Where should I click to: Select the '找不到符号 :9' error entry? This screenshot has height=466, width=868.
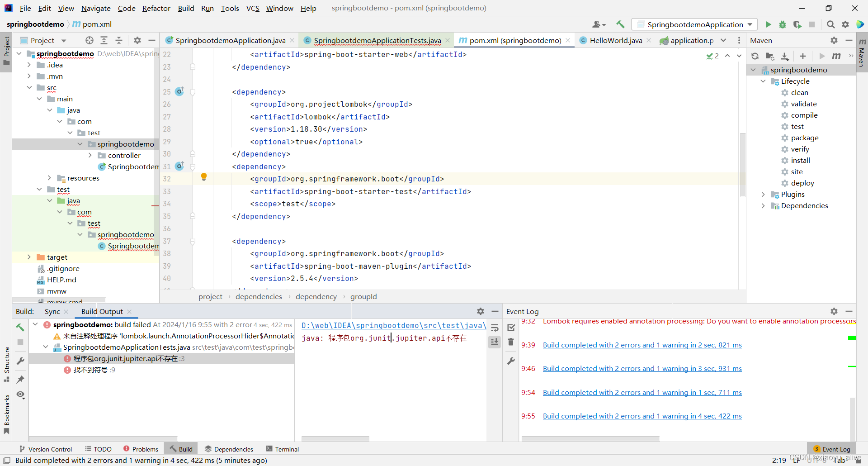point(94,370)
